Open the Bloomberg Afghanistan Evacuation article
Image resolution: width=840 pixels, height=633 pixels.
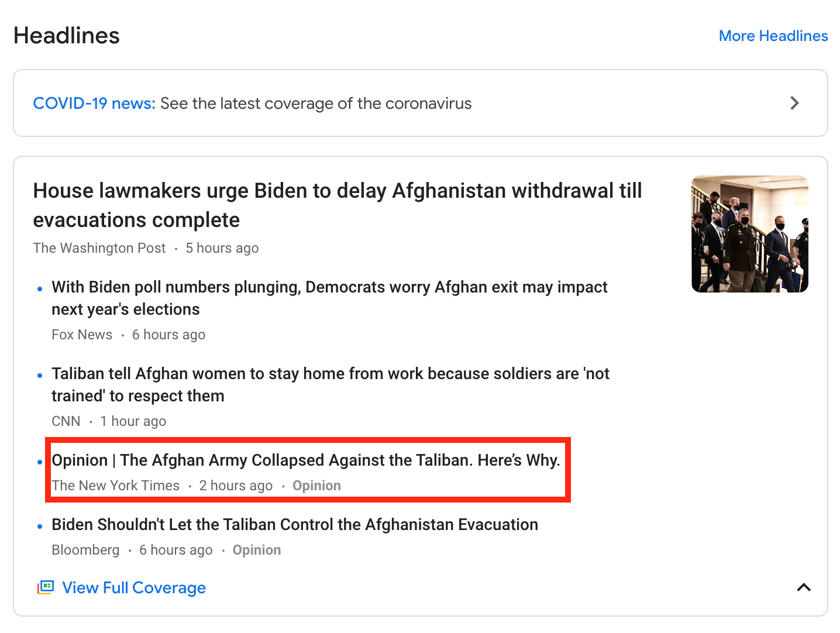point(295,524)
